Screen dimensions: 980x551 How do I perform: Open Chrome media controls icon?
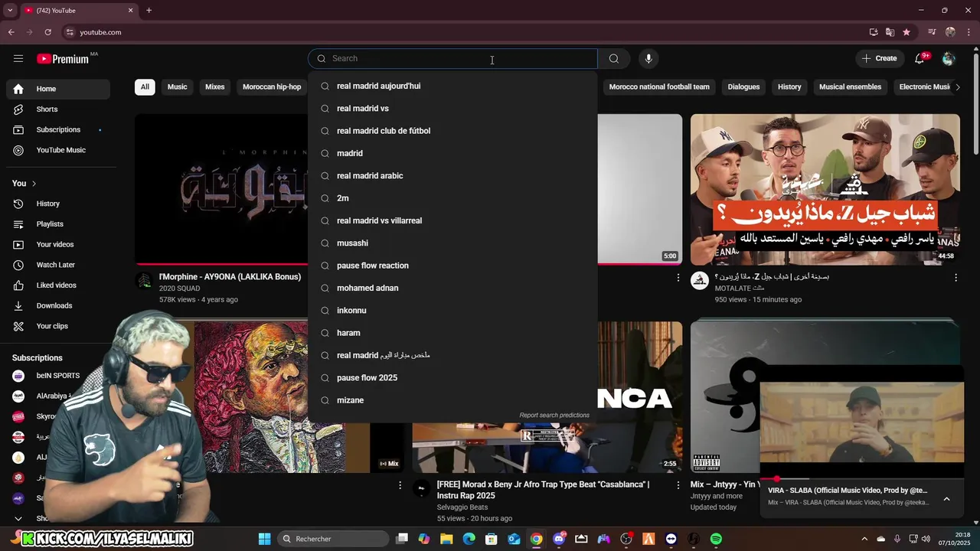click(932, 32)
